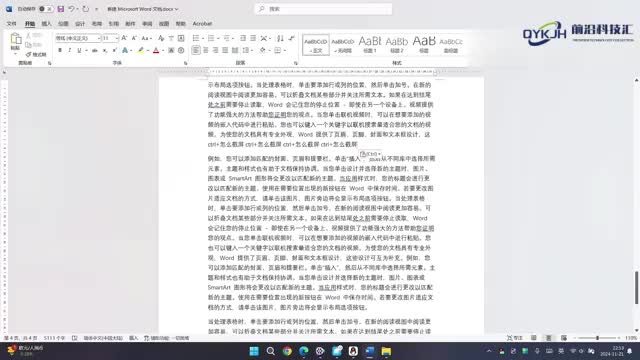Toggle the AutoSave switch
This screenshot has height=360, width=640.
pyautogui.click(x=46, y=9)
